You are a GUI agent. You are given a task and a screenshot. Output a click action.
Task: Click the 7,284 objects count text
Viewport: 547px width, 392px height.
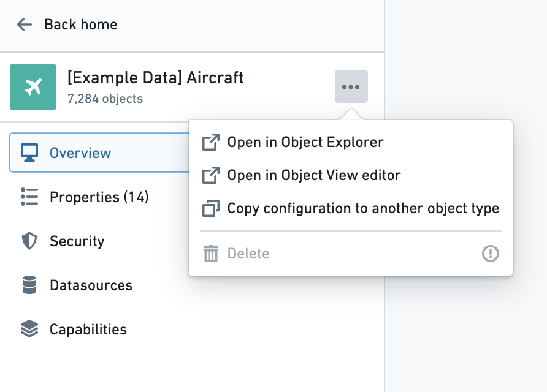(105, 99)
